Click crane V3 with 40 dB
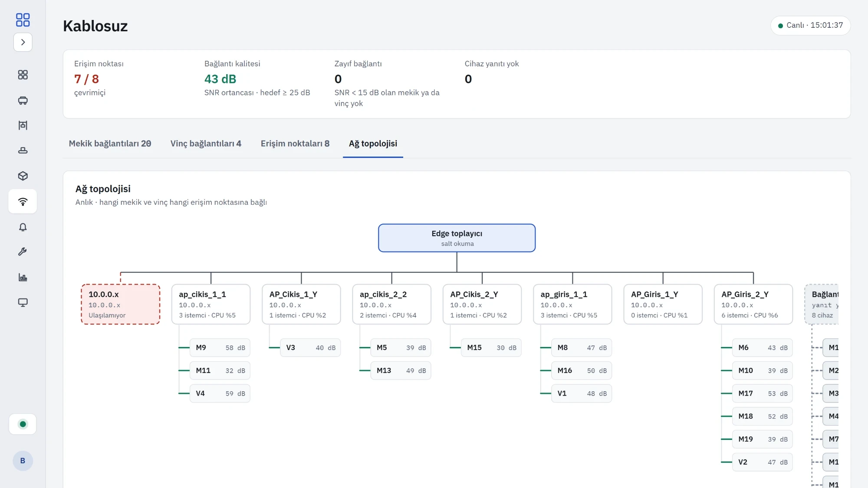Image resolution: width=868 pixels, height=488 pixels. (310, 347)
